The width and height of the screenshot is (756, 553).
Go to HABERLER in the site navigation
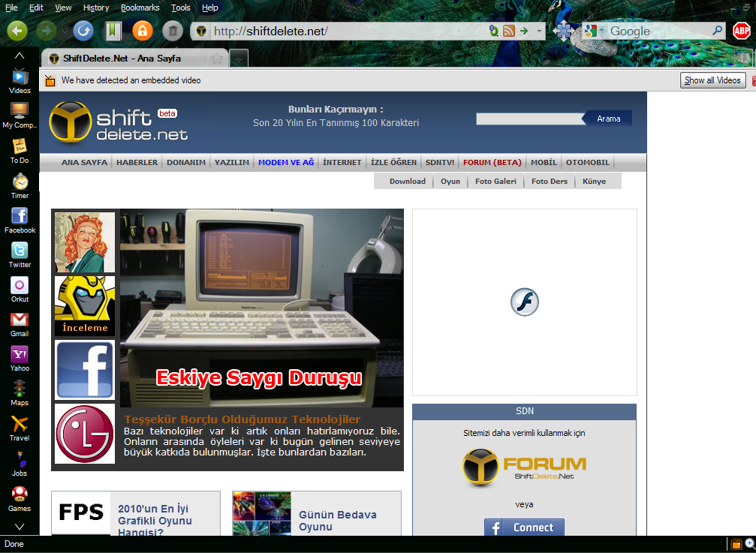click(137, 162)
